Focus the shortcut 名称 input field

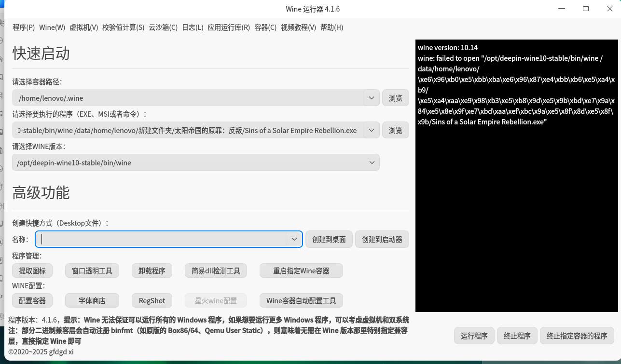(x=162, y=239)
